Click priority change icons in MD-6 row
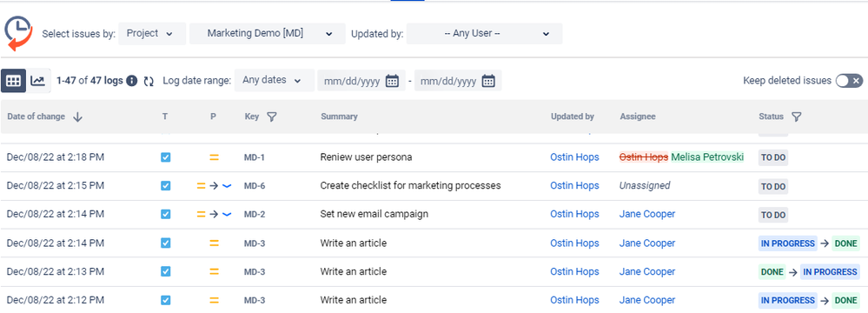868x313 pixels. tap(215, 186)
